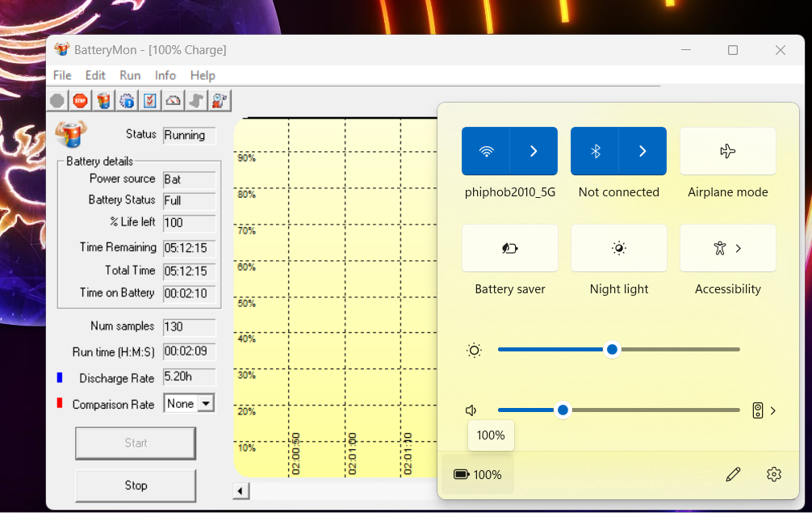Click the grayed-out arrow toolbar icon
Viewport: 812px width, 513px height.
pos(196,100)
